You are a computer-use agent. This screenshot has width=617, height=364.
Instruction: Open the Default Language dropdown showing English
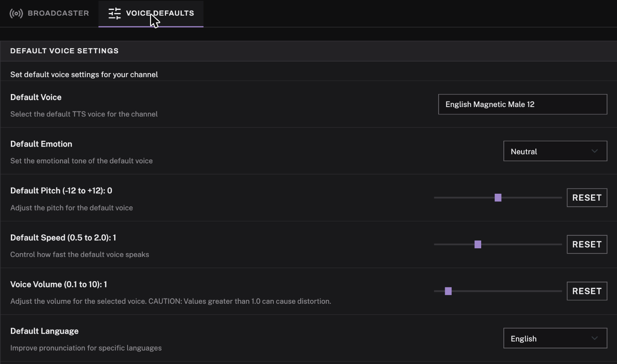tap(555, 338)
